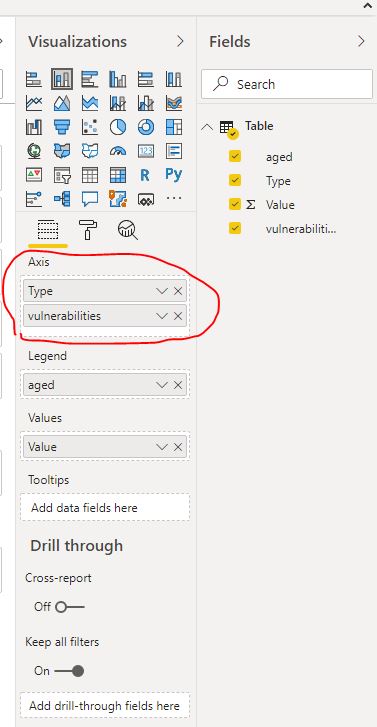Open dropdown arrow on aged legend field
Image resolution: width=377 pixels, height=727 pixels.
point(162,385)
